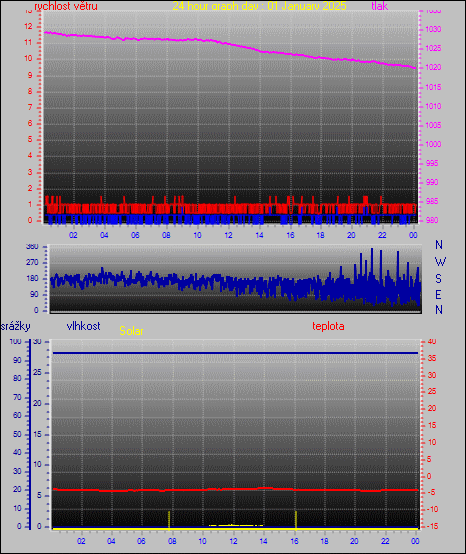
Task: Click the "rychlost větru" wind speed label
Action: 66,6
